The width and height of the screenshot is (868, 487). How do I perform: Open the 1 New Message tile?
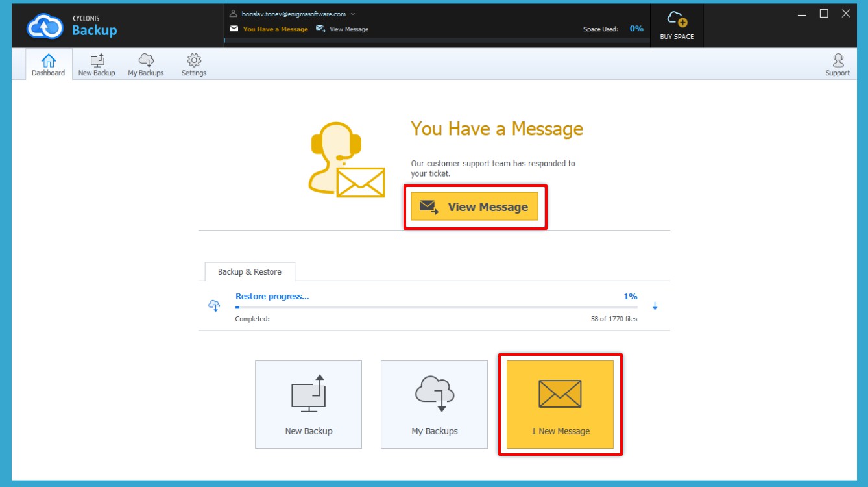(560, 404)
